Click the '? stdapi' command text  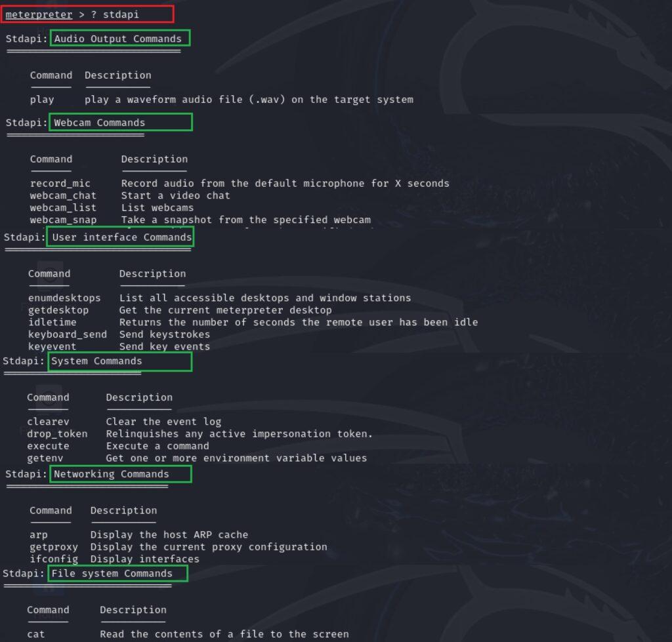[115, 14]
